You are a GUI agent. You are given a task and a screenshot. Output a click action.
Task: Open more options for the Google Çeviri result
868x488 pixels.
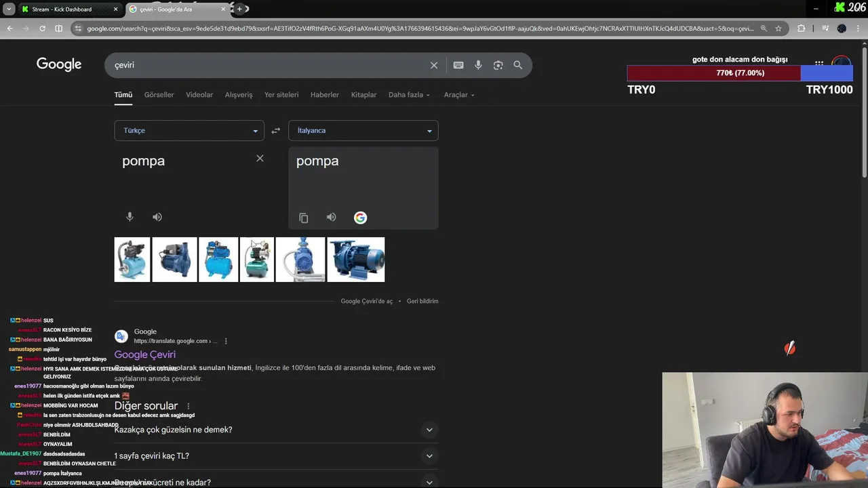226,341
